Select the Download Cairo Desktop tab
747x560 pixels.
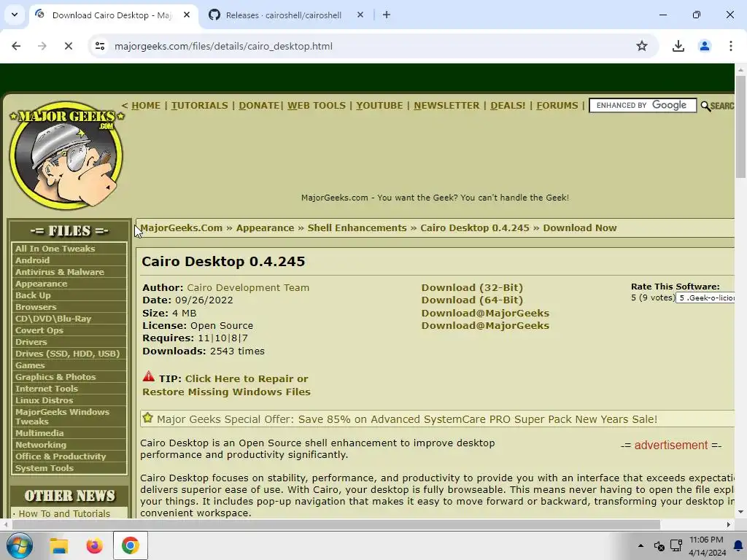[x=111, y=15]
